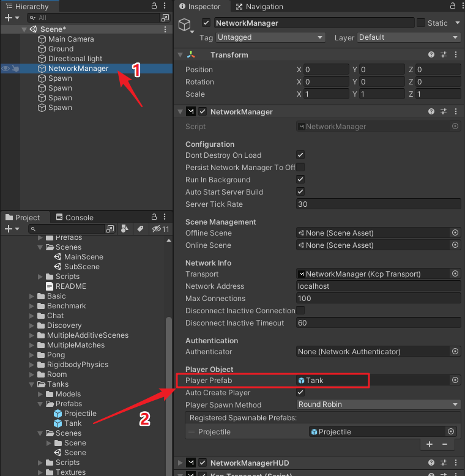This screenshot has width=465, height=476.
Task: Lock the Hierarchy panel
Action: tap(154, 6)
